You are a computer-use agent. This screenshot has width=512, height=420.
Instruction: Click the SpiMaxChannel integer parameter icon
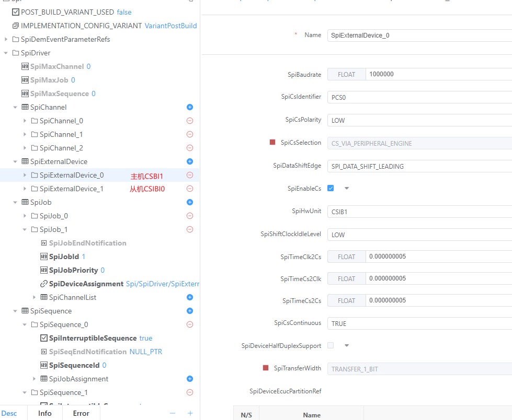click(x=25, y=66)
